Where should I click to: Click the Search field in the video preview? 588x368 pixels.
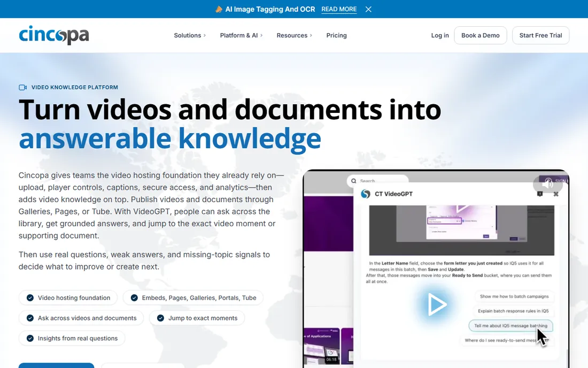(377, 181)
